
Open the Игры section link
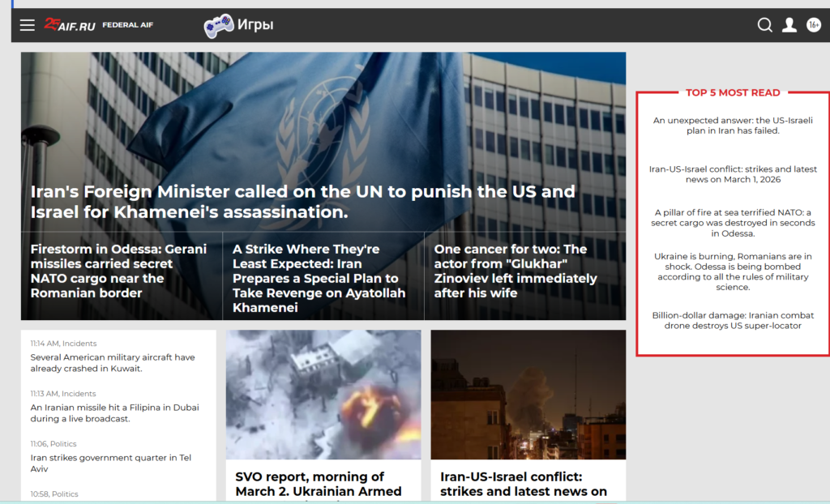point(255,25)
